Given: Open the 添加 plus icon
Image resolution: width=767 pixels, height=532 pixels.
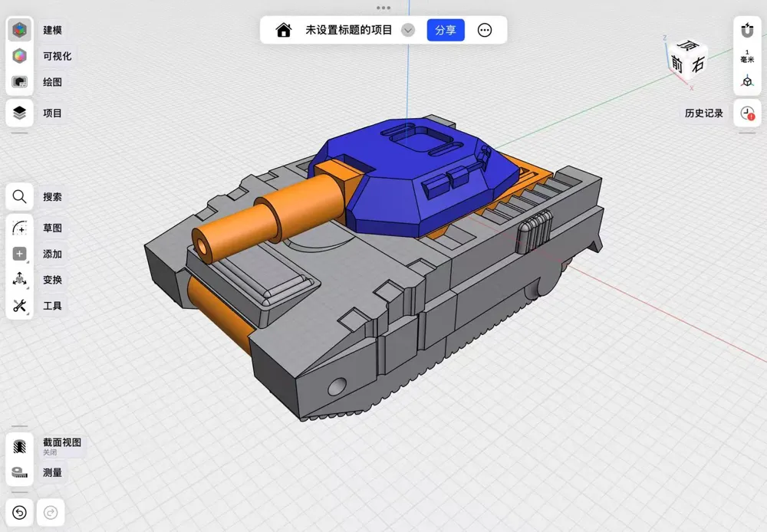Looking at the screenshot, I should coord(20,254).
